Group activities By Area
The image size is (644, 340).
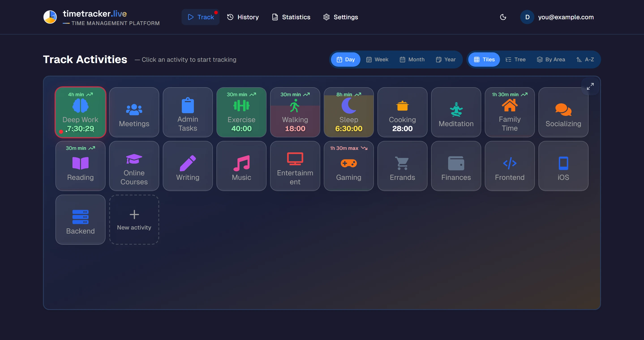551,60
